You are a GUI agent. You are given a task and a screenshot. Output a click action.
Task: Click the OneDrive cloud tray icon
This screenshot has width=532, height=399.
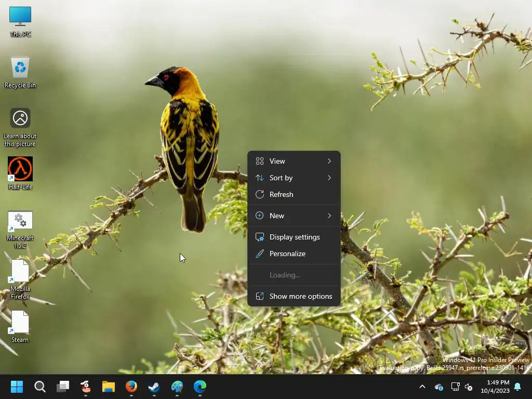(x=439, y=387)
